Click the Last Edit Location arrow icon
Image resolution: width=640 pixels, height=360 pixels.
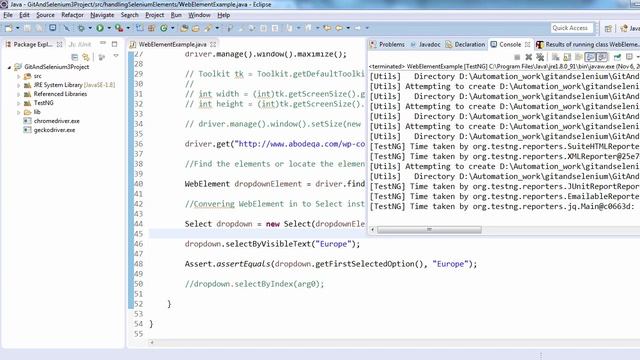click(x=327, y=28)
